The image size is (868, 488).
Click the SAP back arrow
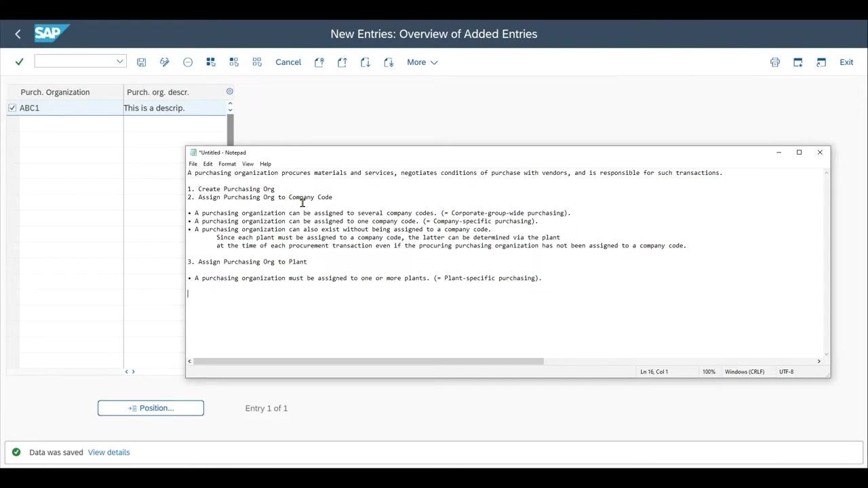[x=18, y=34]
